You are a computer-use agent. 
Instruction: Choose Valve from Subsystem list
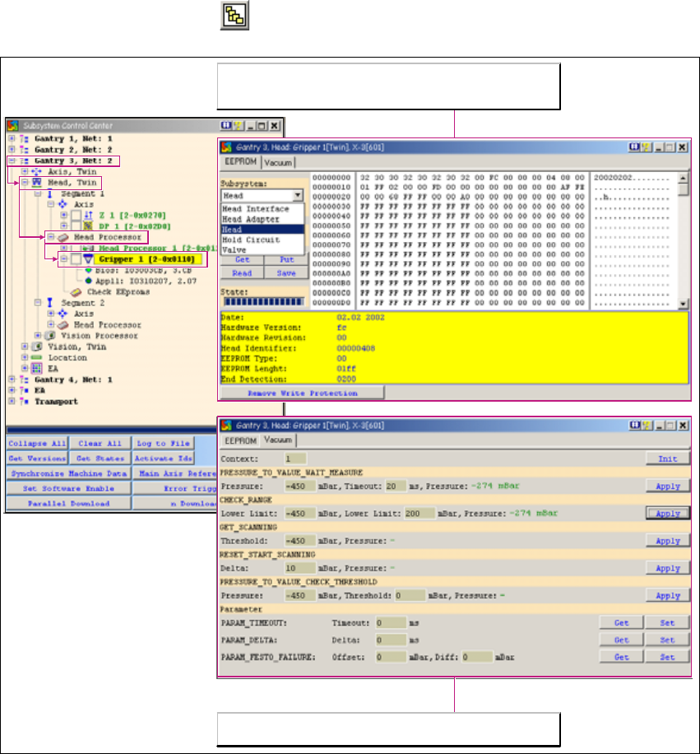click(262, 249)
